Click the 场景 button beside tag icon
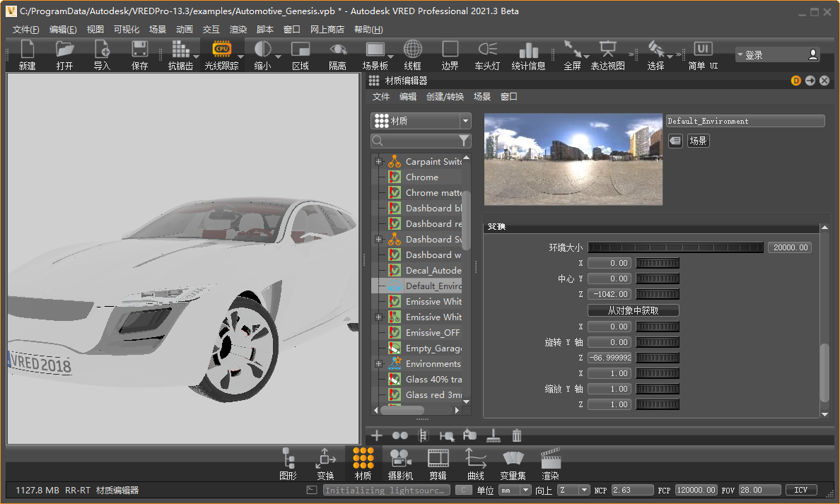The width and height of the screenshot is (840, 504). pos(698,141)
